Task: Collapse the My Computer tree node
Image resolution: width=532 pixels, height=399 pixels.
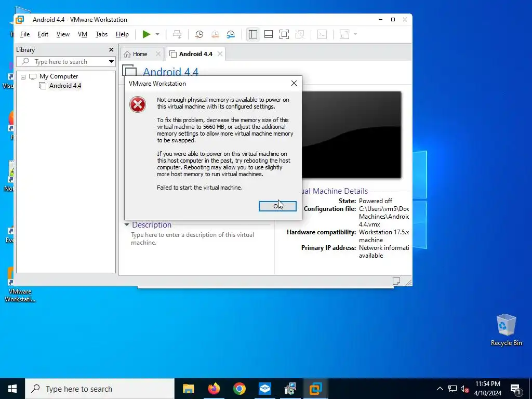Action: (23, 77)
